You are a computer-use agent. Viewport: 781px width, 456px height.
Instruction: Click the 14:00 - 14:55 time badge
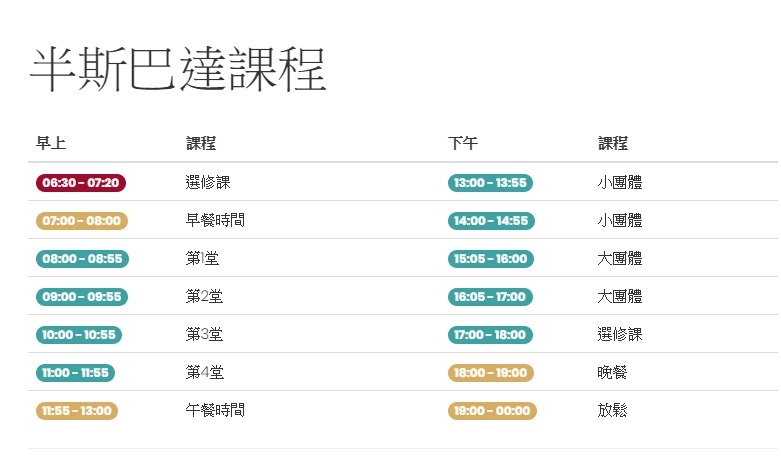(491, 221)
